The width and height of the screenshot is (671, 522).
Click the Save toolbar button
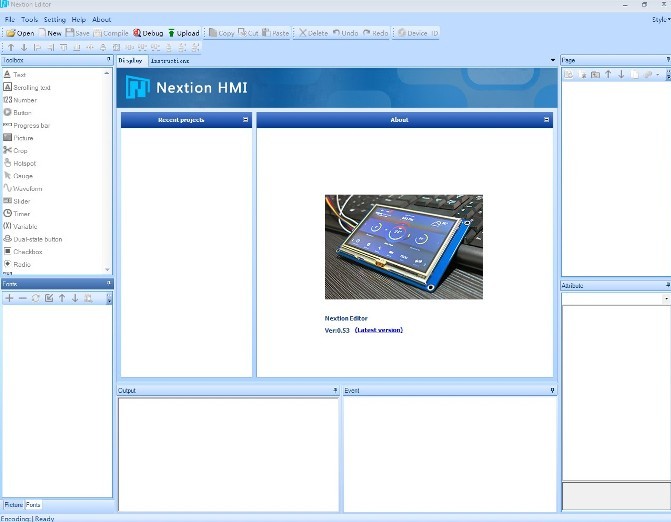(x=77, y=33)
